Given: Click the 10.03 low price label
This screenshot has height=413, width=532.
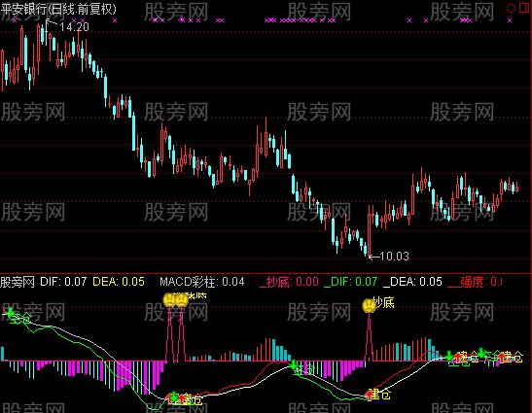Looking at the screenshot, I should (394, 256).
